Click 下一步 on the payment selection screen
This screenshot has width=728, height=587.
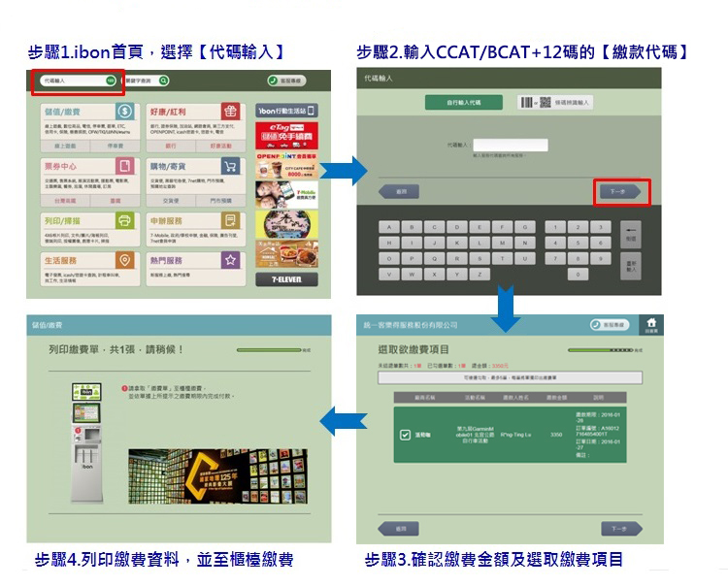(x=621, y=529)
